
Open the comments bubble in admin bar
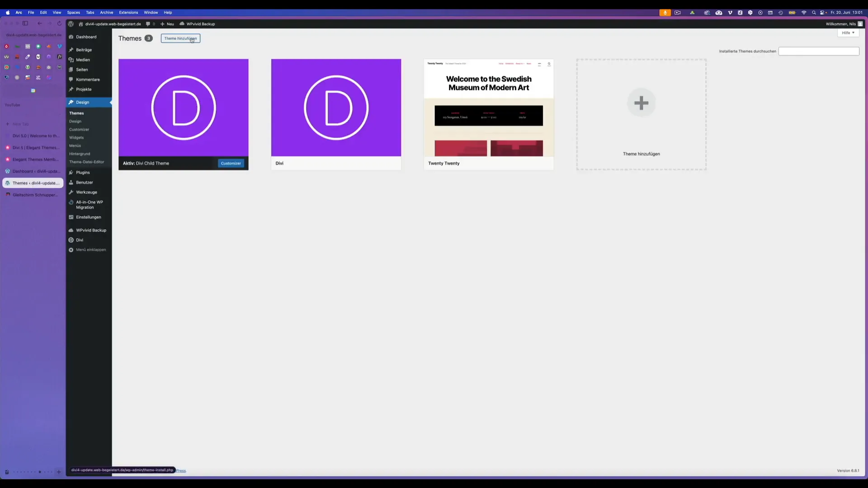151,24
